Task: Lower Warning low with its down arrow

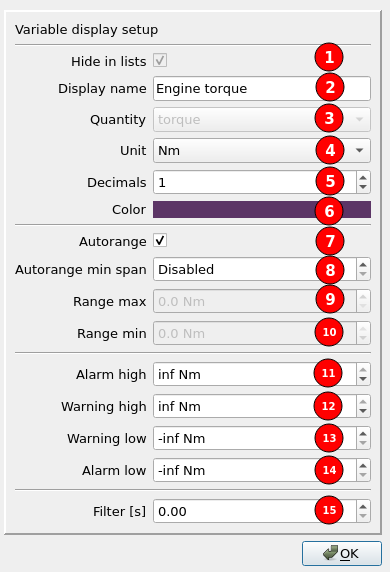Action: pyautogui.click(x=363, y=443)
